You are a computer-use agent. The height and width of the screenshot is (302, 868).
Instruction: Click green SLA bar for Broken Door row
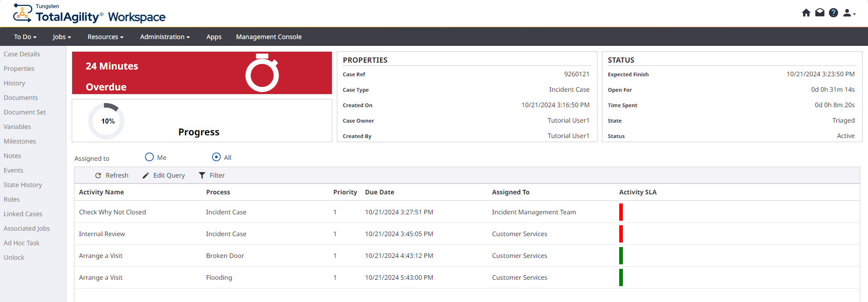[621, 256]
